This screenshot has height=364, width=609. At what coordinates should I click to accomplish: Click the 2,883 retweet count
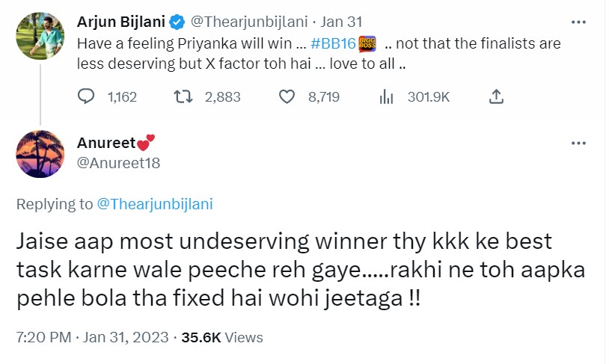pyautogui.click(x=222, y=96)
